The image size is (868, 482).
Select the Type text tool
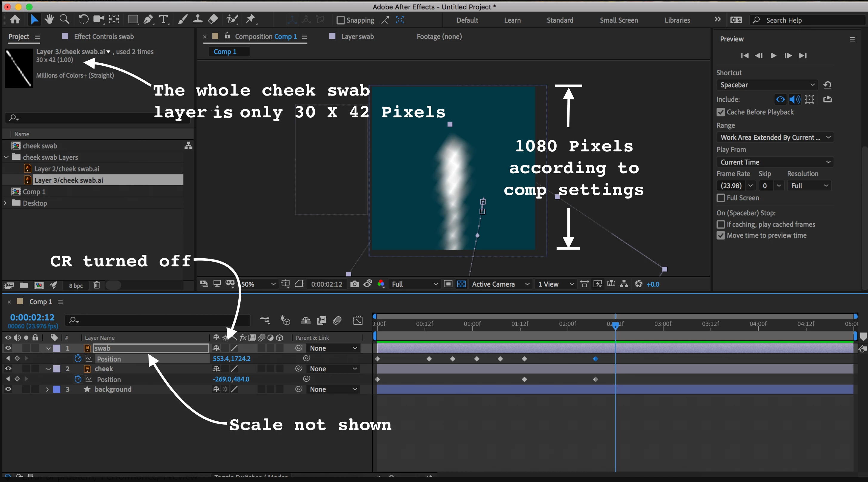click(x=163, y=20)
